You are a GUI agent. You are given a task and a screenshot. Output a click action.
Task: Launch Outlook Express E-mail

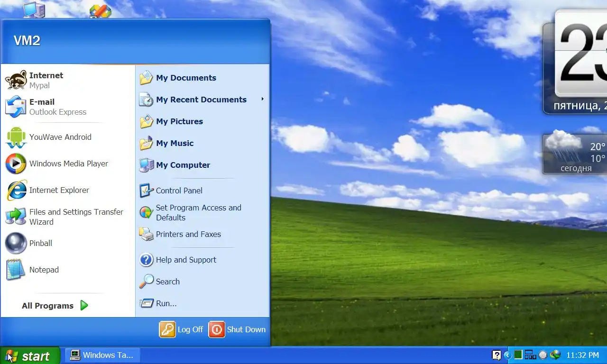click(x=68, y=107)
